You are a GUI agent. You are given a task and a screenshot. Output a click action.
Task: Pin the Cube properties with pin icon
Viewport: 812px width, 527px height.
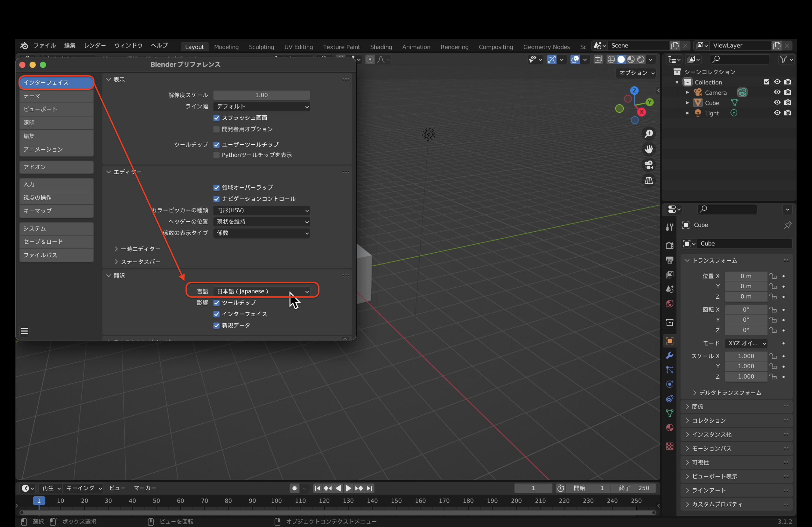(x=788, y=225)
